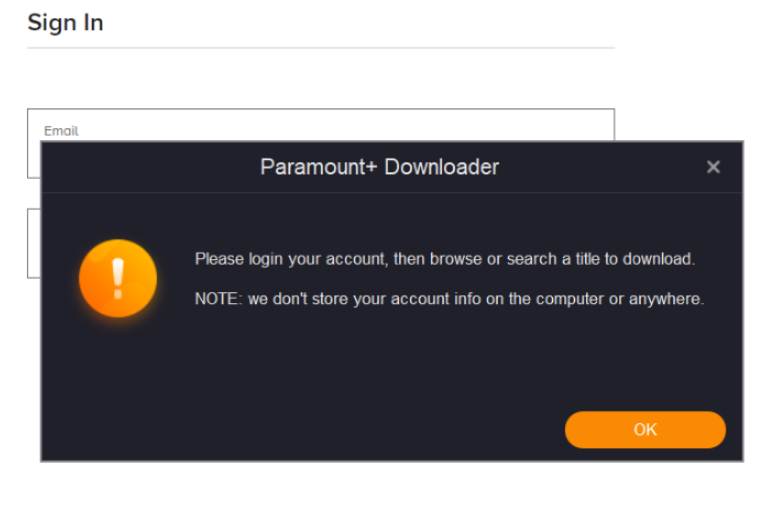Click the empty dialog area left of OK

[302, 429]
